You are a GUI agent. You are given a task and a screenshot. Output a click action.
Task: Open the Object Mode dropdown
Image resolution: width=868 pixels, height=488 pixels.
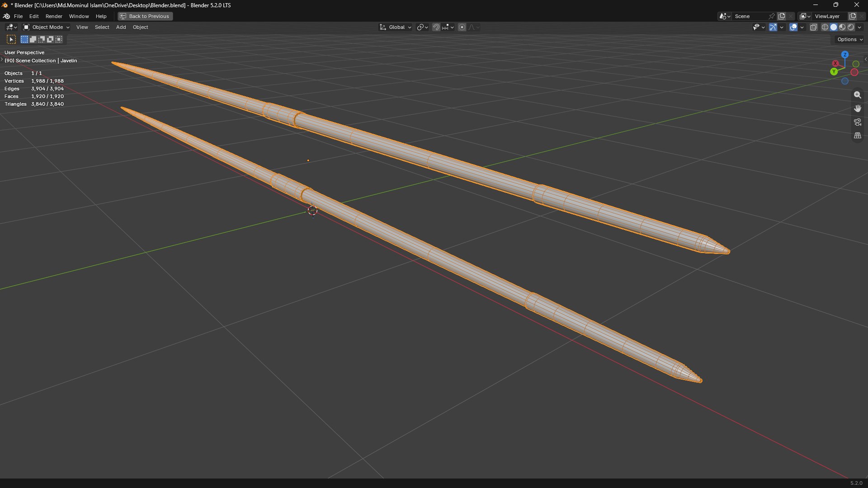46,27
